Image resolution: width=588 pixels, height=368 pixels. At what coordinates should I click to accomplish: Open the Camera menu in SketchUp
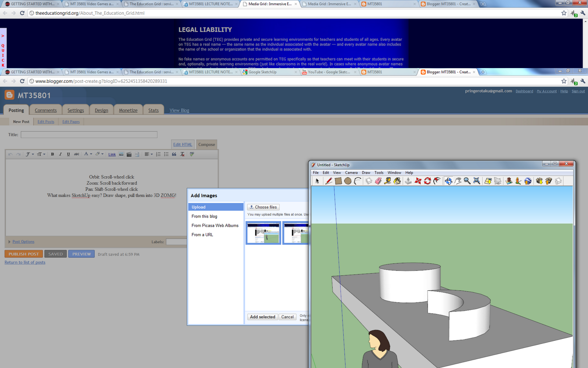coord(351,172)
